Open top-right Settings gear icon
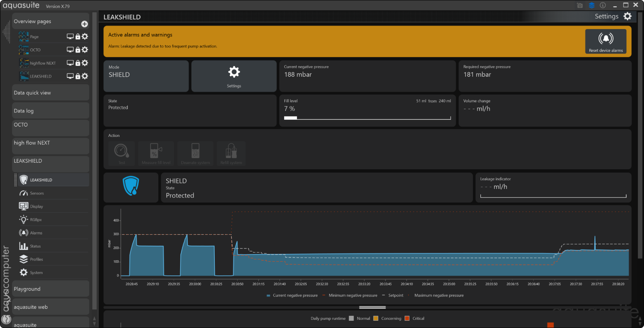This screenshot has height=328, width=644. point(627,17)
